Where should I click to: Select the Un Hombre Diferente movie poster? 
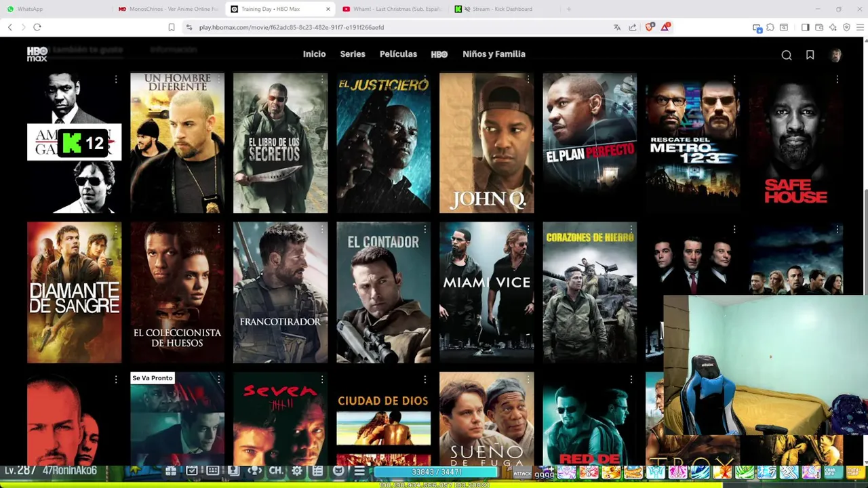click(177, 143)
